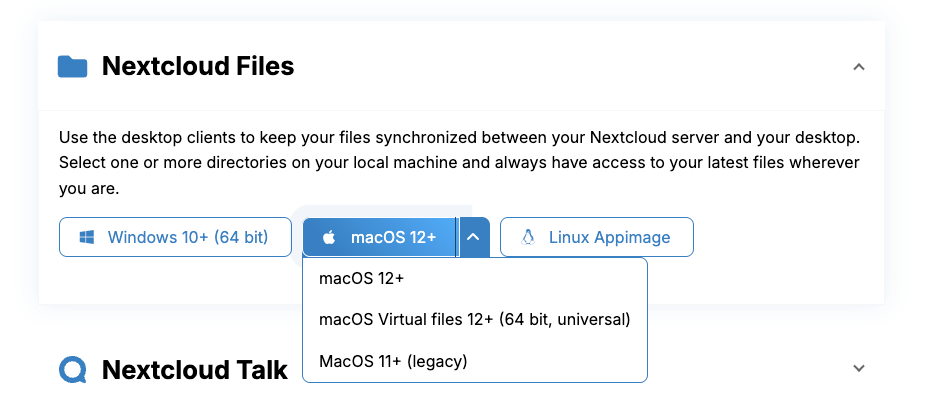The height and width of the screenshot is (415, 932).
Task: Click the Windows logo in the download button
Action: [87, 238]
